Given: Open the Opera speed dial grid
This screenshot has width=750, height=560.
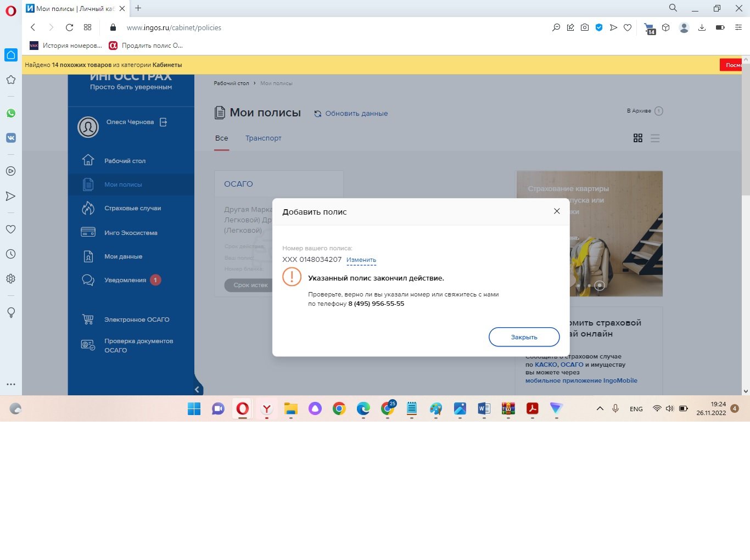Looking at the screenshot, I should pyautogui.click(x=87, y=27).
